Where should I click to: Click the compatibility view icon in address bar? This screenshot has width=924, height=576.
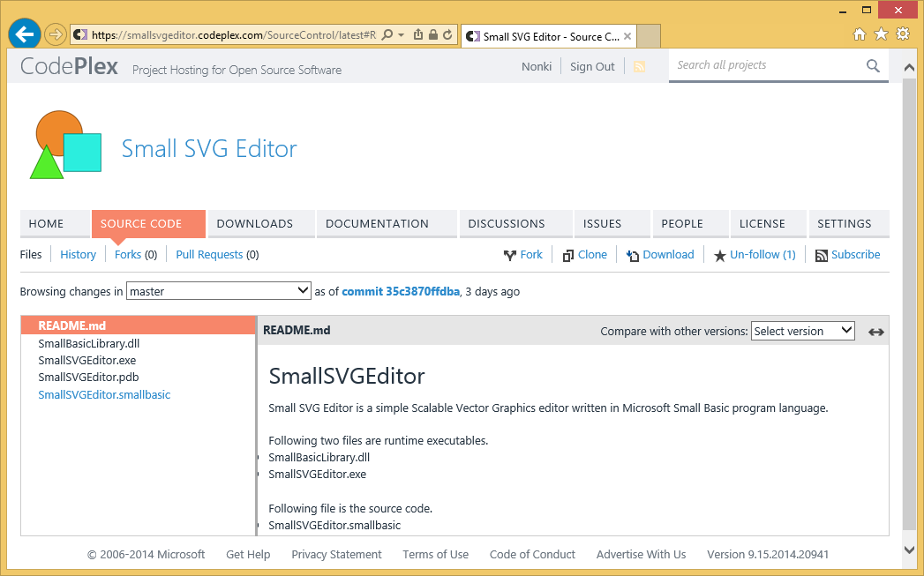coord(417,34)
